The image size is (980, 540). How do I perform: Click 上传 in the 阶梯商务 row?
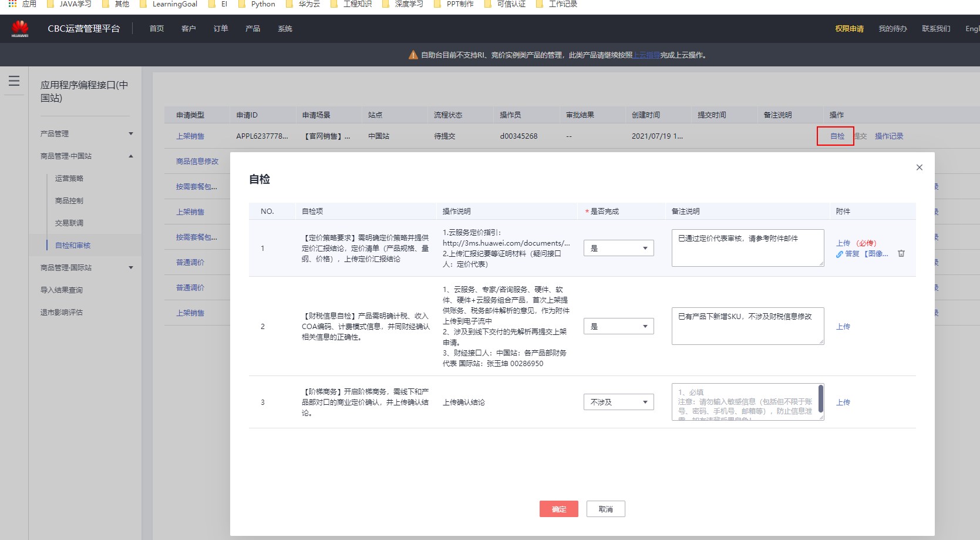(x=843, y=403)
